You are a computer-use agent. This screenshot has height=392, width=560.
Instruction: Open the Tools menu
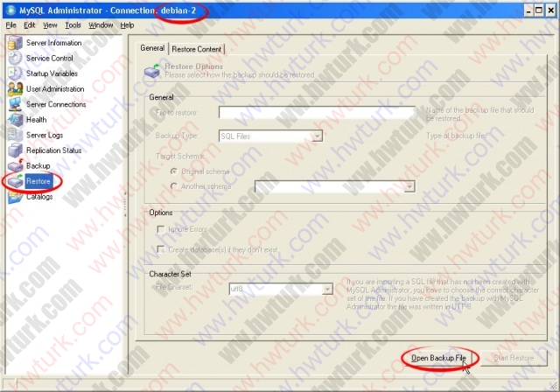(x=73, y=25)
